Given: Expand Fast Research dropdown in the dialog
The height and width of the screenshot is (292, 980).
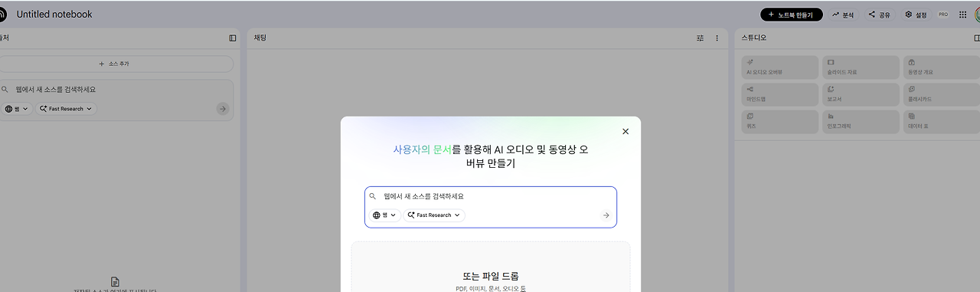Looking at the screenshot, I should pos(434,215).
